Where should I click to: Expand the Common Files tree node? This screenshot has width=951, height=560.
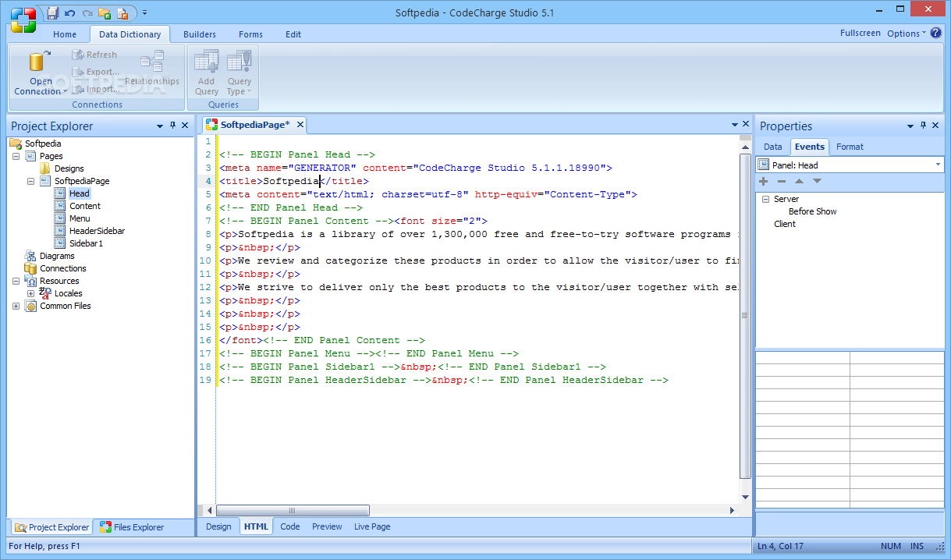point(16,306)
